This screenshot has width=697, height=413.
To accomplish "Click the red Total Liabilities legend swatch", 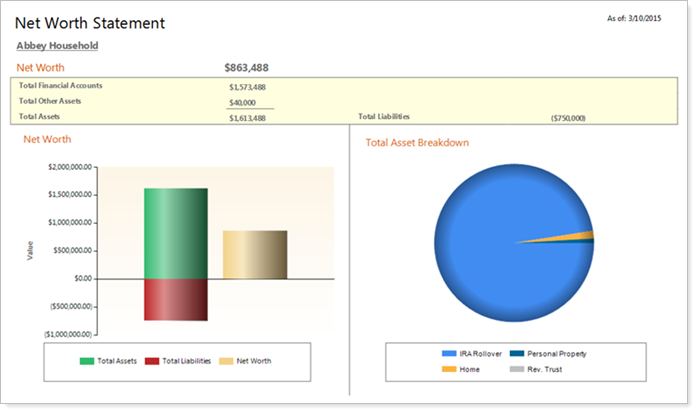I will pyautogui.click(x=152, y=360).
